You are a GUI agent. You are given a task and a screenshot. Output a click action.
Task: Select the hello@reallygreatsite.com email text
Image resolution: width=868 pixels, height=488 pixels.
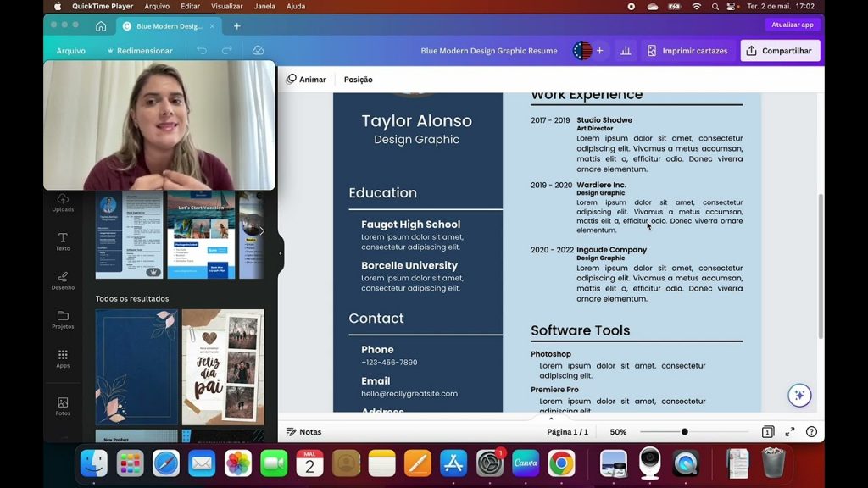[409, 393]
